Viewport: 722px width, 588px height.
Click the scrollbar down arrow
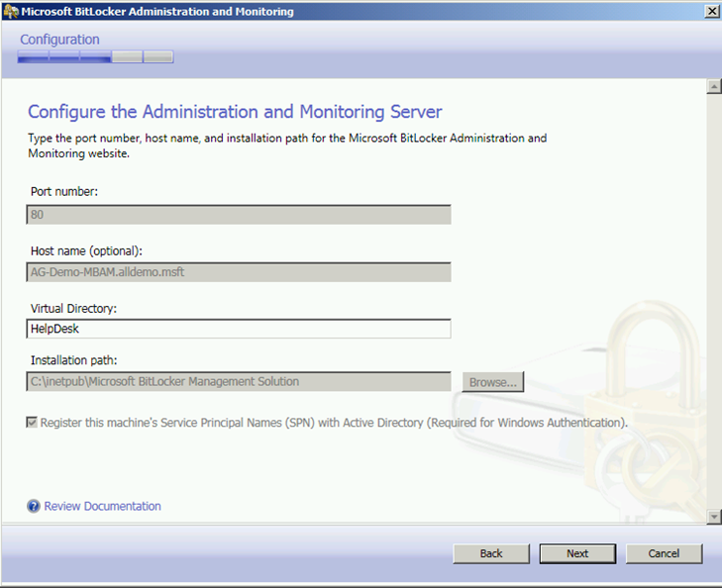click(x=714, y=517)
